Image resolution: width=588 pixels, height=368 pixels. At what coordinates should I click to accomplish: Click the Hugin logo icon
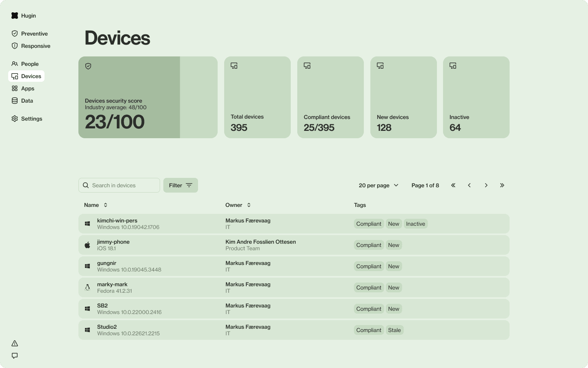point(15,16)
